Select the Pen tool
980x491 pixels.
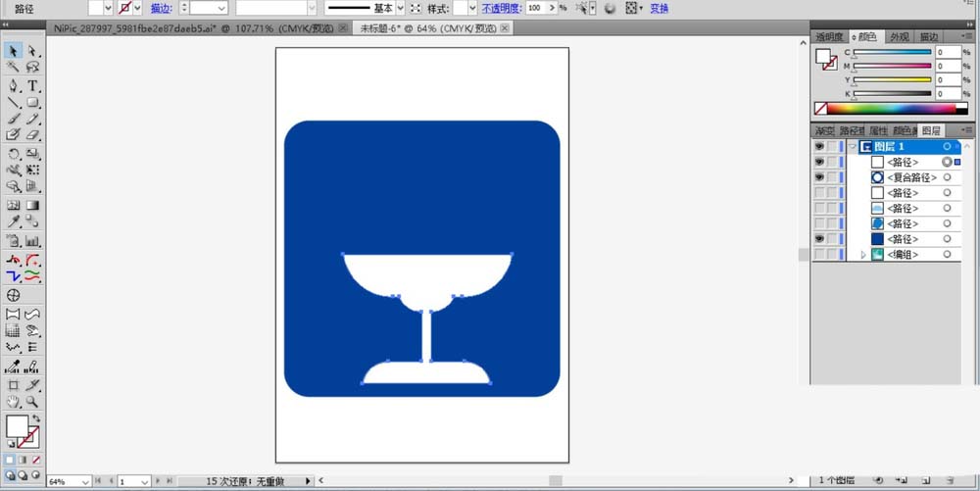coord(13,86)
